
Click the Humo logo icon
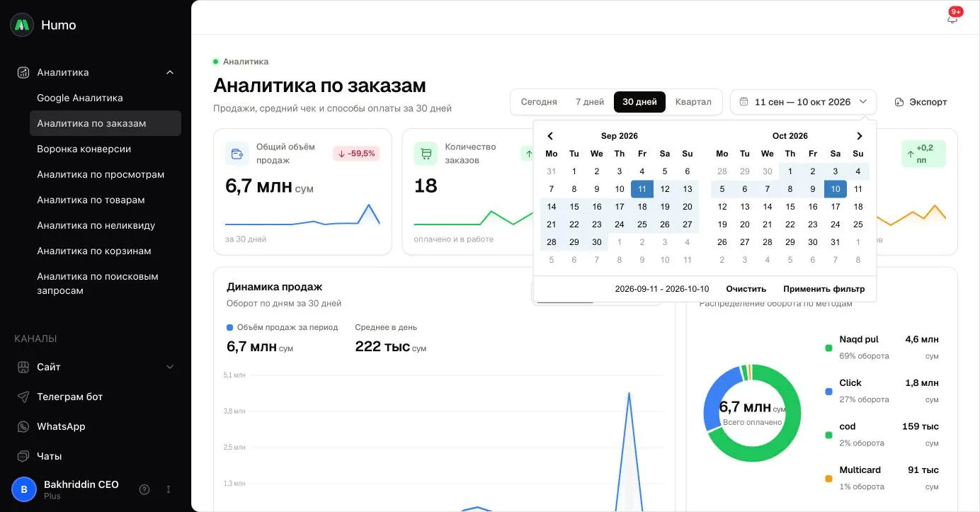[x=22, y=25]
